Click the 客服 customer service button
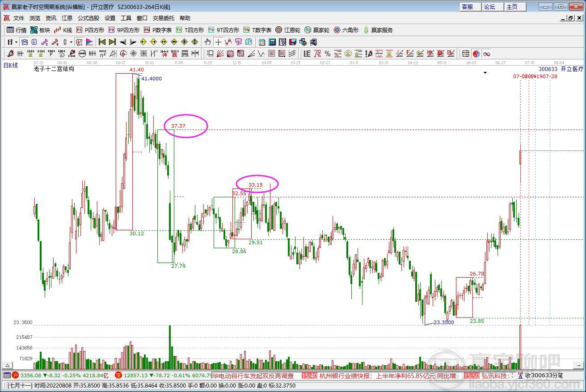The width and height of the screenshot is (586, 392). point(471,7)
